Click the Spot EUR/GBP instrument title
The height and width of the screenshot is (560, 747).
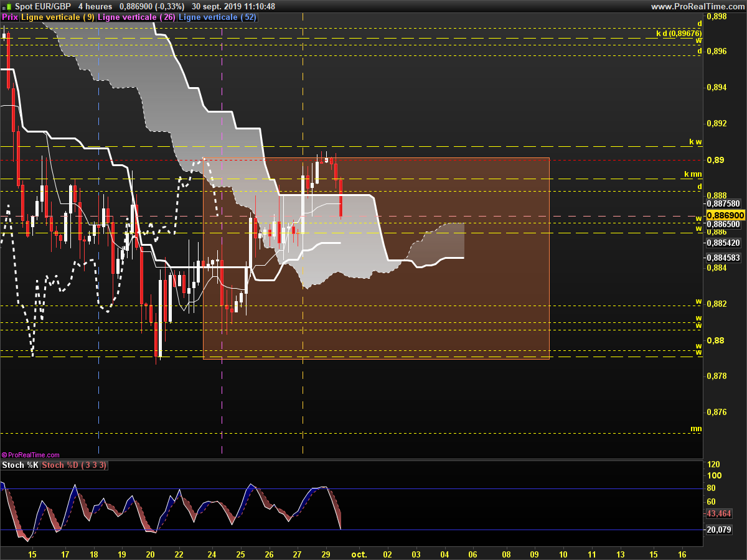pyautogui.click(x=43, y=6)
